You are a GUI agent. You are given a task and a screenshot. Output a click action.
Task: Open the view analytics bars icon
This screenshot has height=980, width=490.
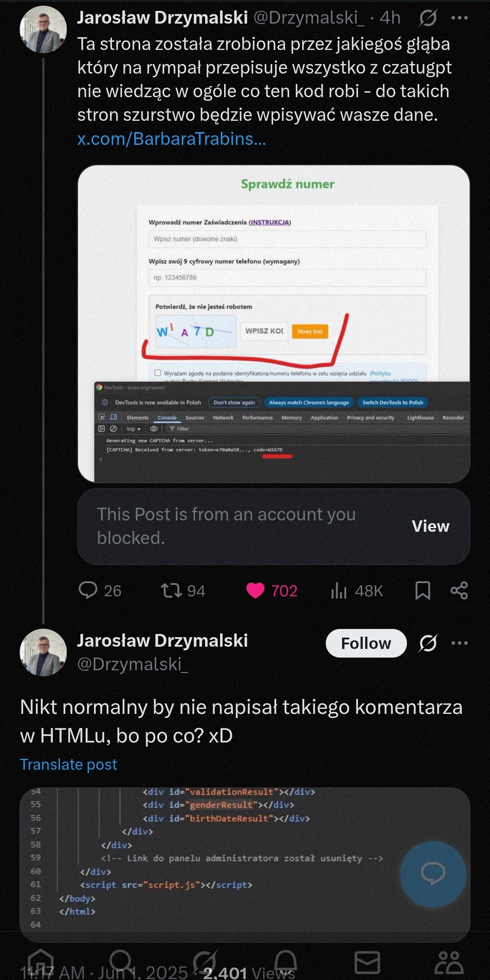coord(339,590)
